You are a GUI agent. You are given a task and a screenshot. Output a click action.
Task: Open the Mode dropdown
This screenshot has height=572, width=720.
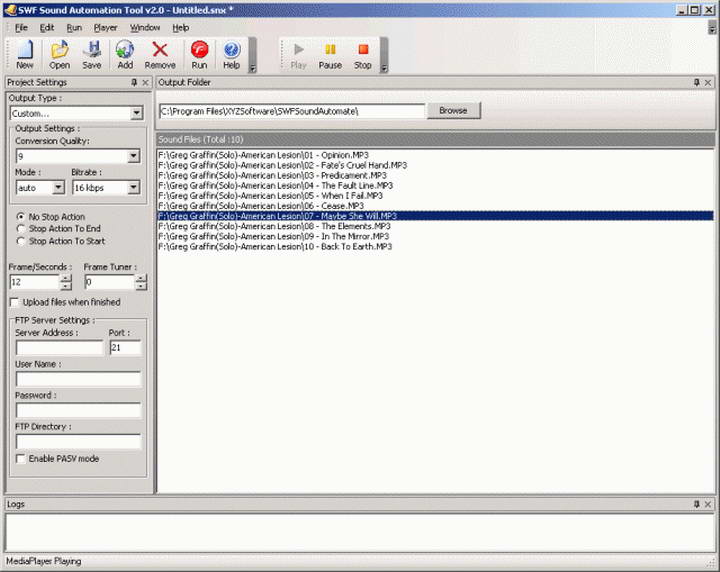58,187
